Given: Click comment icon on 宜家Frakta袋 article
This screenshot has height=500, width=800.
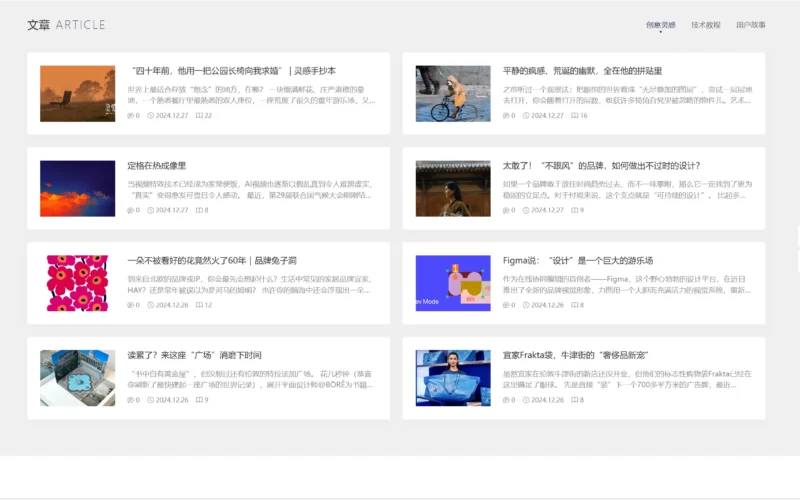Looking at the screenshot, I should [506, 400].
